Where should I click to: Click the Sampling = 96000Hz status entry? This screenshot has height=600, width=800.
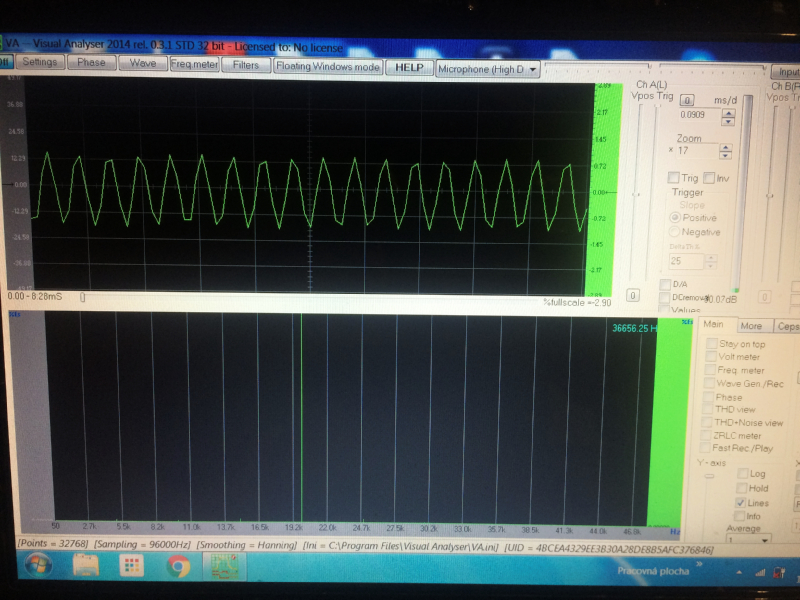tap(142, 544)
